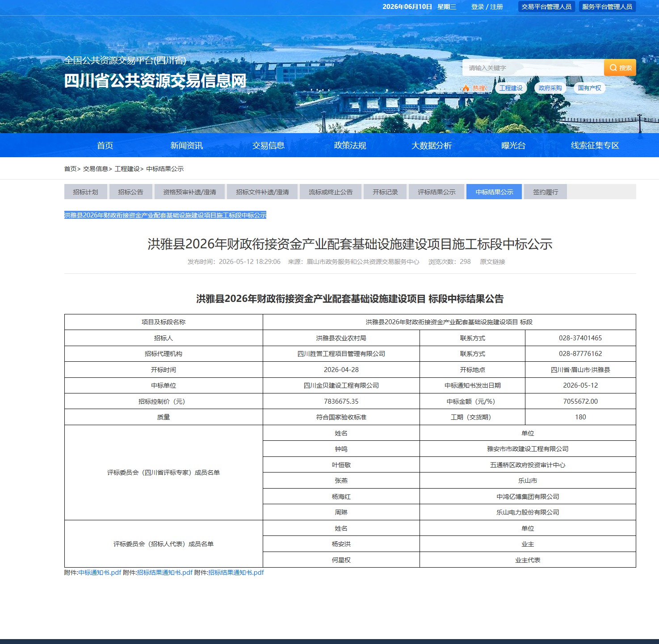Click the winning bidder cell 四川金贝建设工程有限公司
This screenshot has width=659, height=644.
(341, 385)
